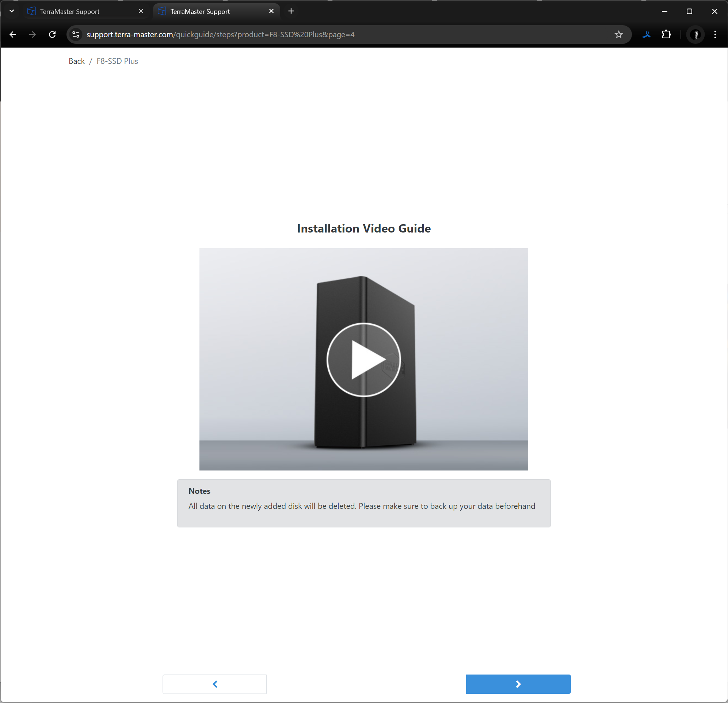Bookmark this page with the star icon
The image size is (728, 703).
(618, 35)
